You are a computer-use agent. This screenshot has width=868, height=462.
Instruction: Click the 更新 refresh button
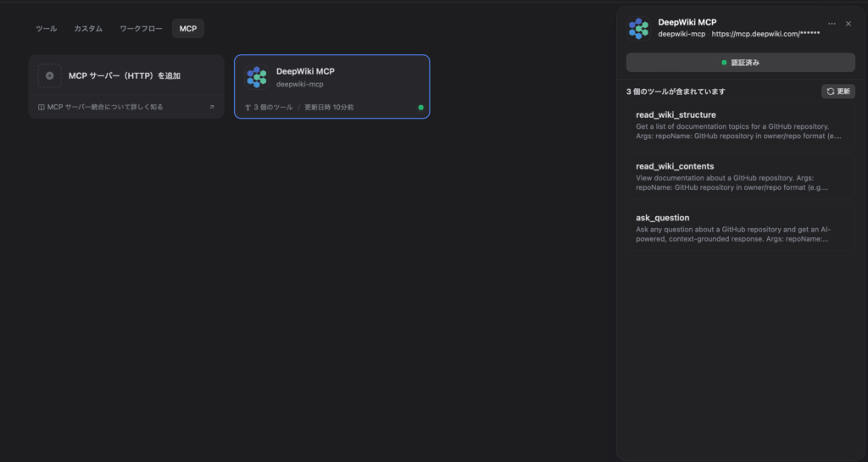click(x=838, y=92)
